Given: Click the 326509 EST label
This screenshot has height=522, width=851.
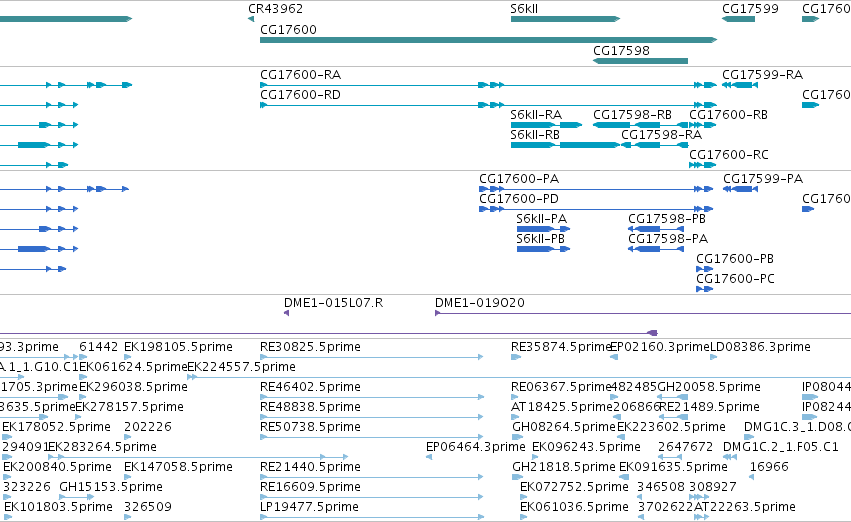Looking at the screenshot, I should (148, 507).
